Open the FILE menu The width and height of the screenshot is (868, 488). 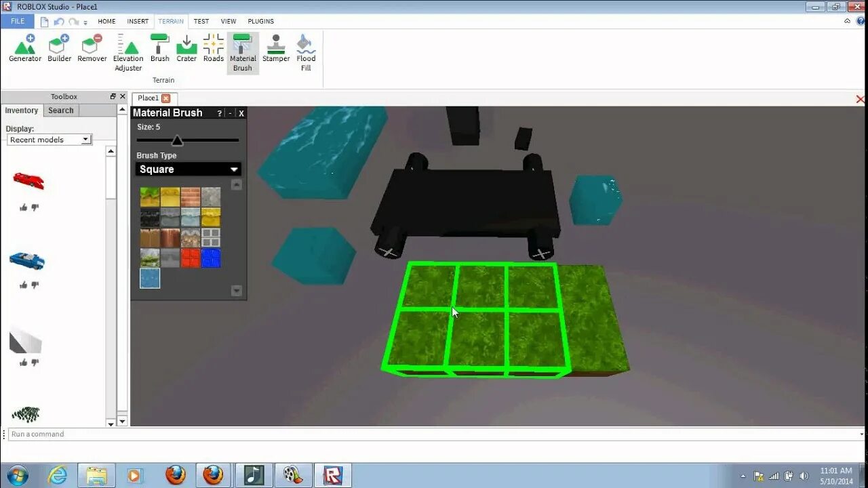click(x=18, y=21)
